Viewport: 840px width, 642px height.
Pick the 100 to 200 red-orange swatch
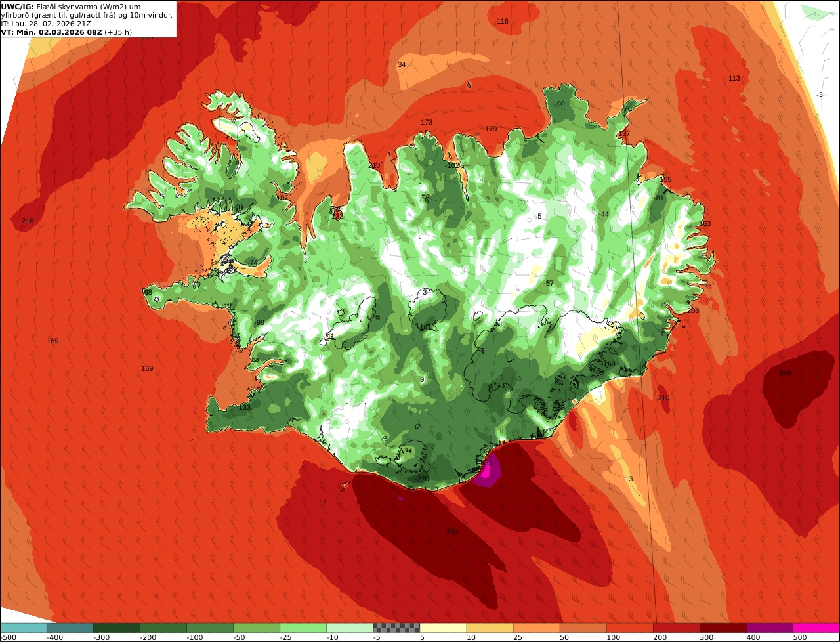tap(629, 628)
